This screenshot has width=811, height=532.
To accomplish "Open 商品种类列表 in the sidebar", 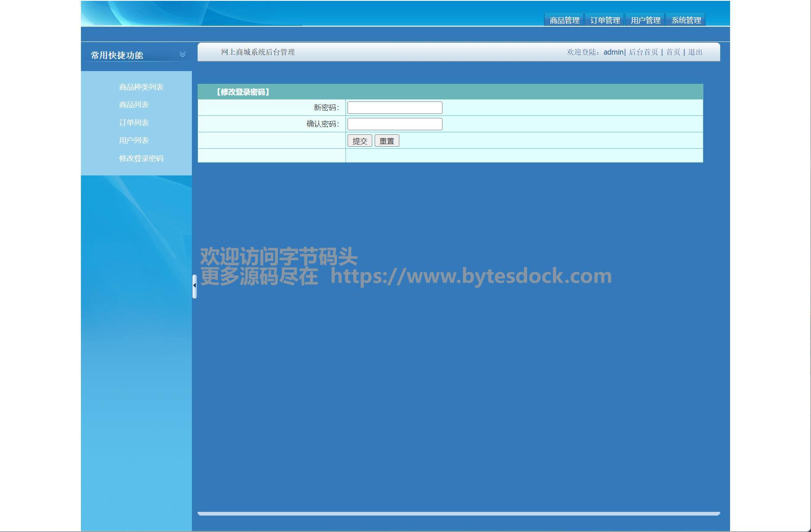I will point(141,87).
